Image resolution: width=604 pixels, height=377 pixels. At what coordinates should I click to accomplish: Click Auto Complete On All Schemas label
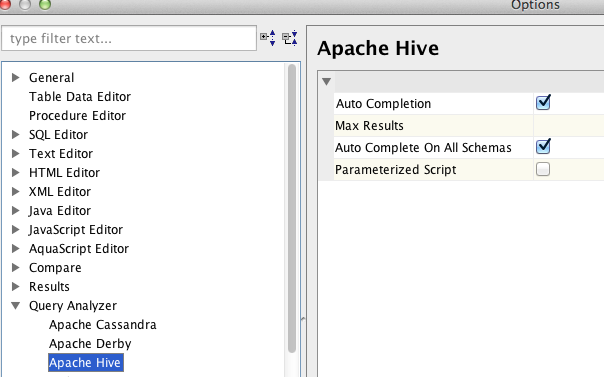pos(423,147)
